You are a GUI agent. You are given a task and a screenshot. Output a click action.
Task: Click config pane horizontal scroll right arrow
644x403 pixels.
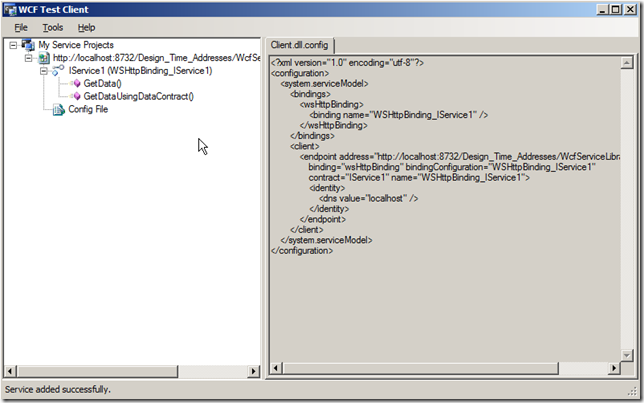point(614,368)
